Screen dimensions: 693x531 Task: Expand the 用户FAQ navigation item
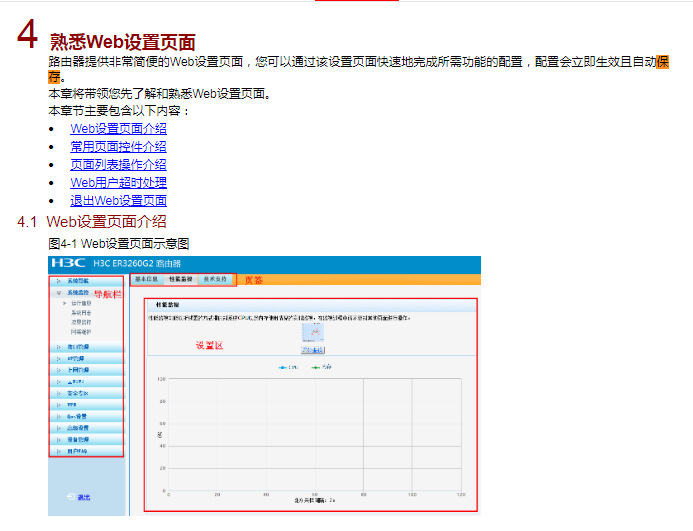[x=86, y=451]
